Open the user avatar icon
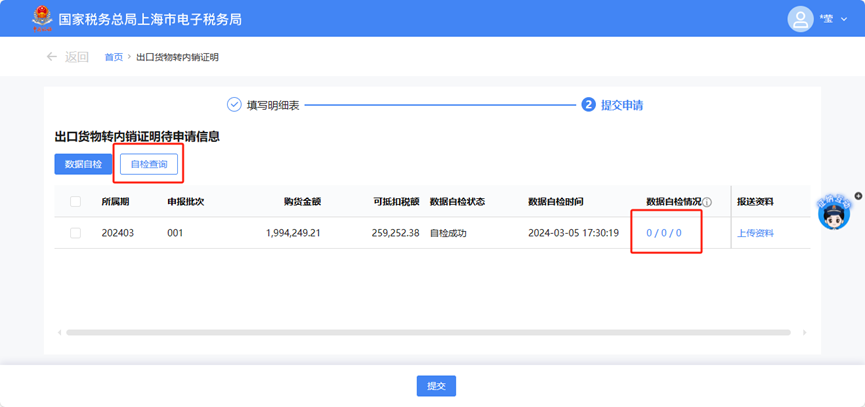Screen dimensions: 865x407 (800, 19)
